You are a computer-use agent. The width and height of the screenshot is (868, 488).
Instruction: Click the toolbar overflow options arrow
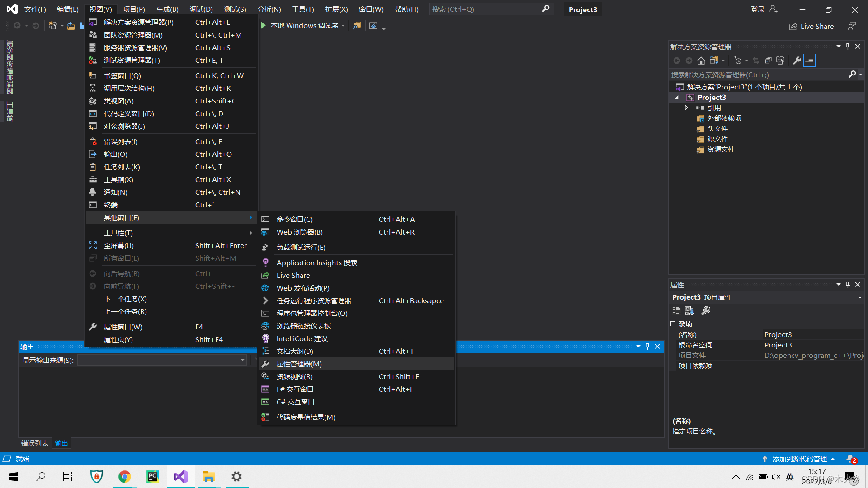(384, 28)
